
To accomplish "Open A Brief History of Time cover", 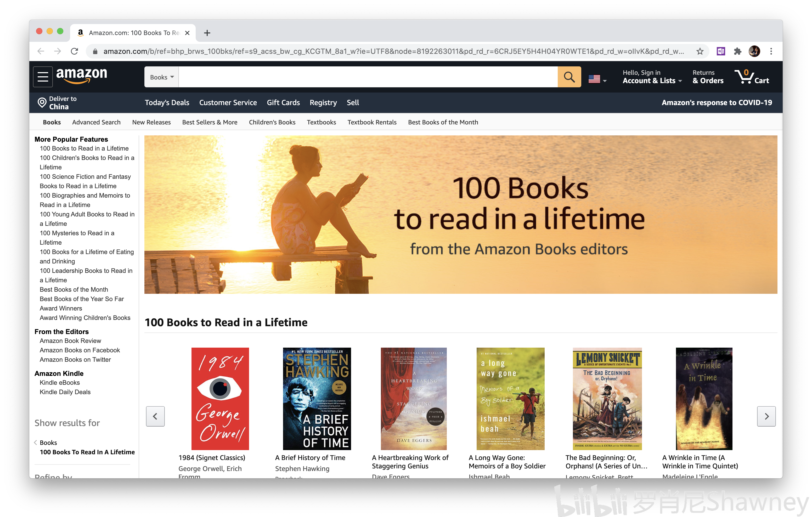I will 317,399.
